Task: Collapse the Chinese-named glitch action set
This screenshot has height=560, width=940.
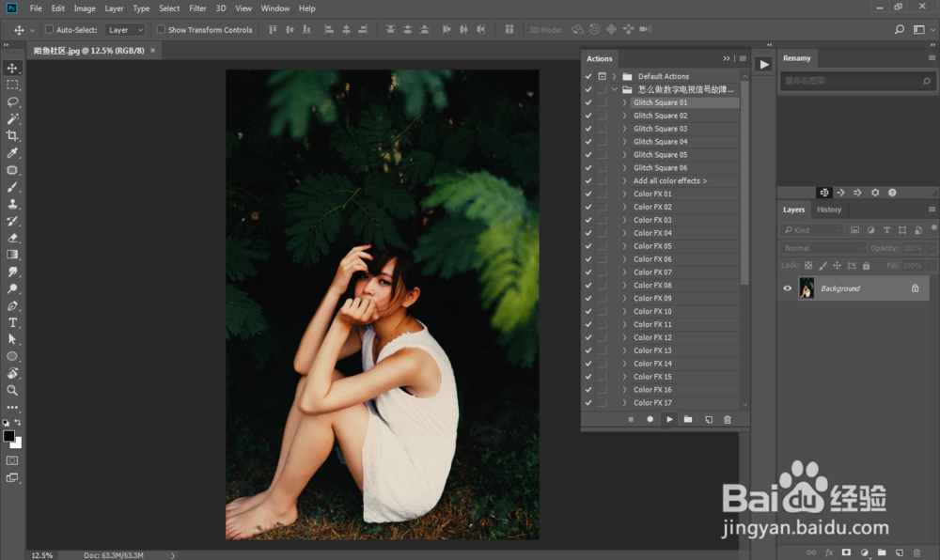Action: click(x=615, y=89)
